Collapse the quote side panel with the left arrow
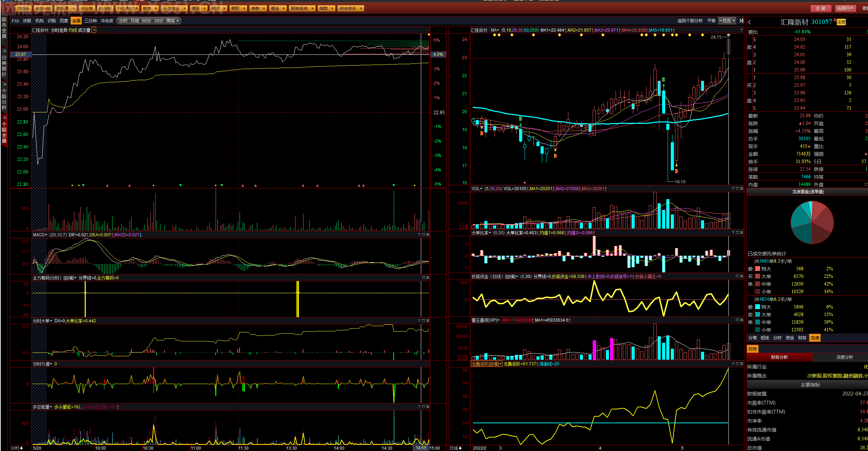Viewport: 868px width, 451px height. point(750,22)
